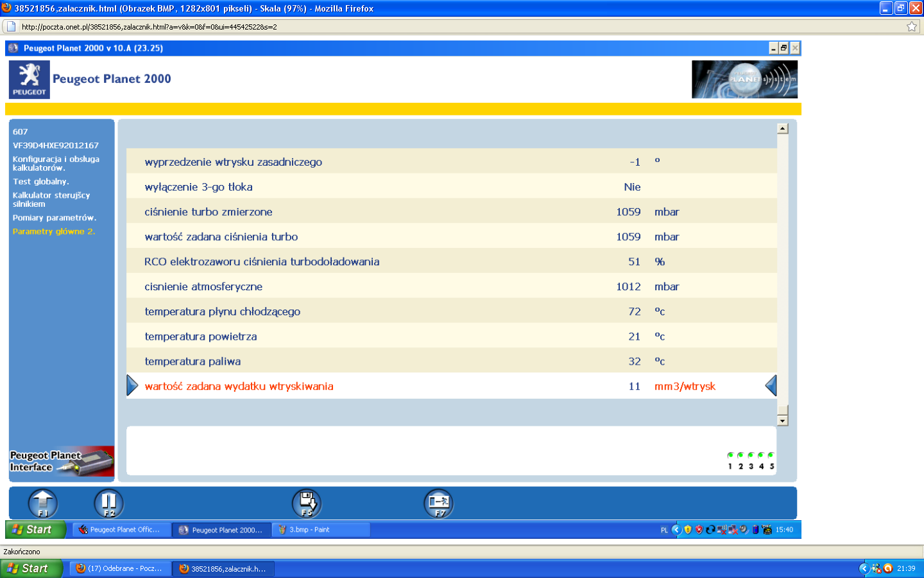The height and width of the screenshot is (578, 924).
Task: Select highlighted row 'wartość zadana wydatku wtryskiwania'
Action: 452,386
